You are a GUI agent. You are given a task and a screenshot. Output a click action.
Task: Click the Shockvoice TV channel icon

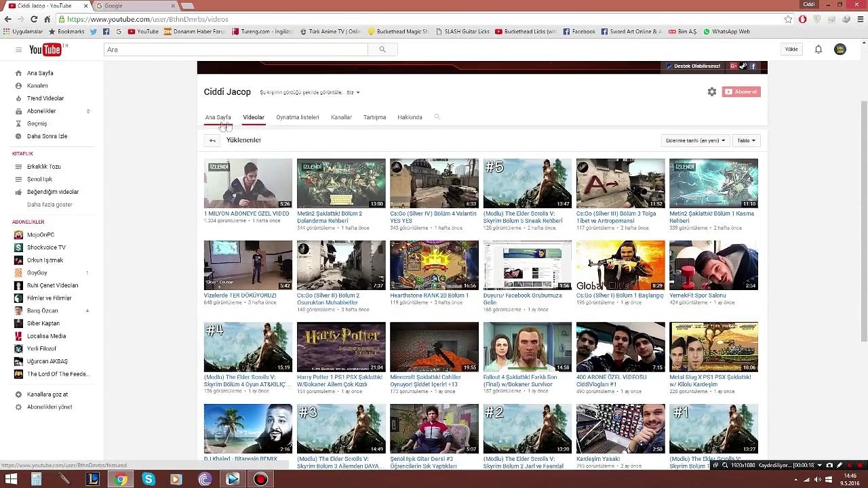coord(19,247)
